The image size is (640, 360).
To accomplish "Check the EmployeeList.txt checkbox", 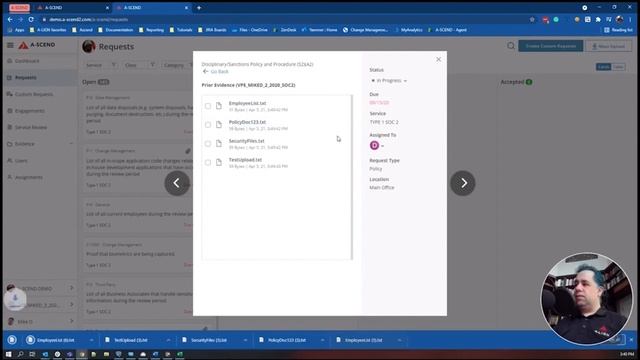I will coord(208,106).
